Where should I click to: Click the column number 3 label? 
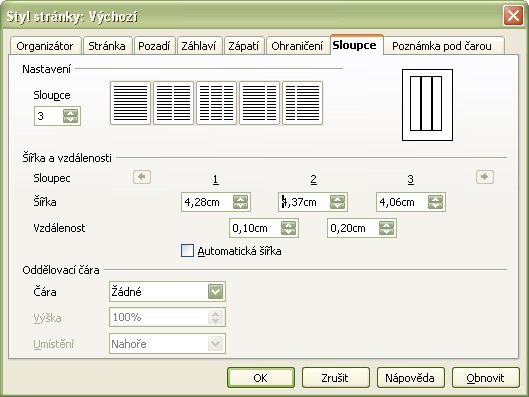pos(411,179)
